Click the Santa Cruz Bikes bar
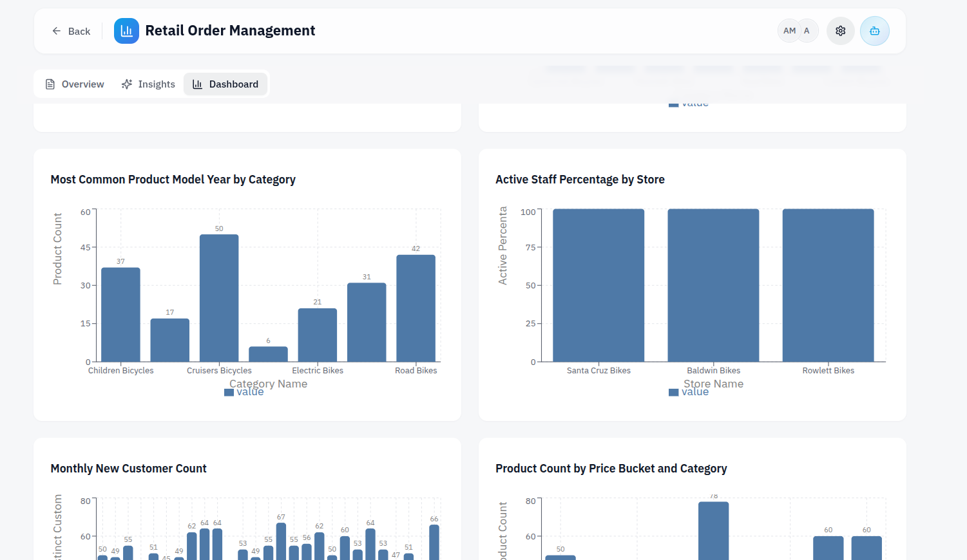This screenshot has width=967, height=560. click(x=598, y=283)
